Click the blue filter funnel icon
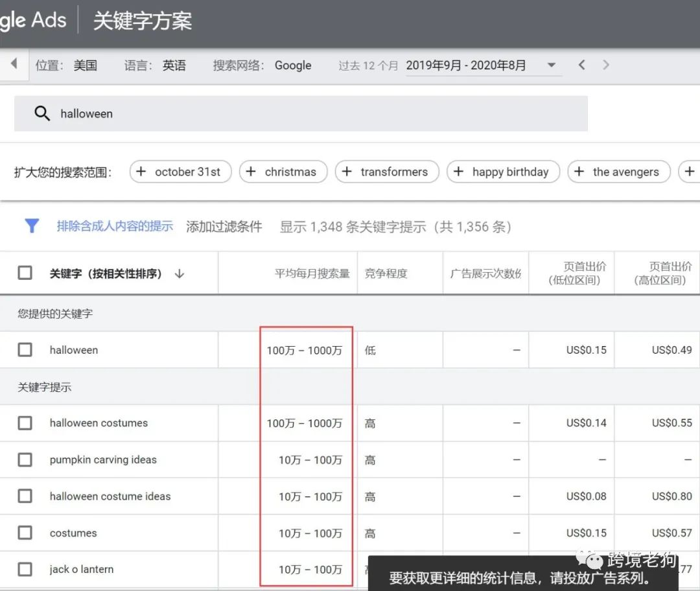The image size is (700, 591). (31, 226)
